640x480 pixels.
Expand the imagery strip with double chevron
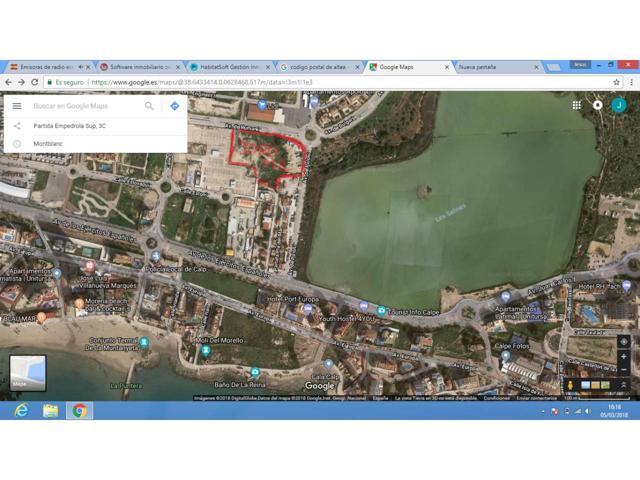pyautogui.click(x=624, y=385)
